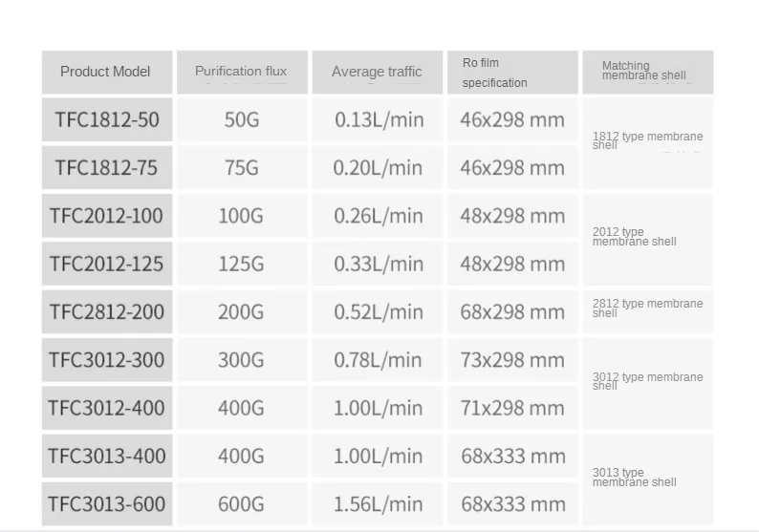The height and width of the screenshot is (532, 759).
Task: Click the TFC3013-400 model cell
Action: click(107, 456)
